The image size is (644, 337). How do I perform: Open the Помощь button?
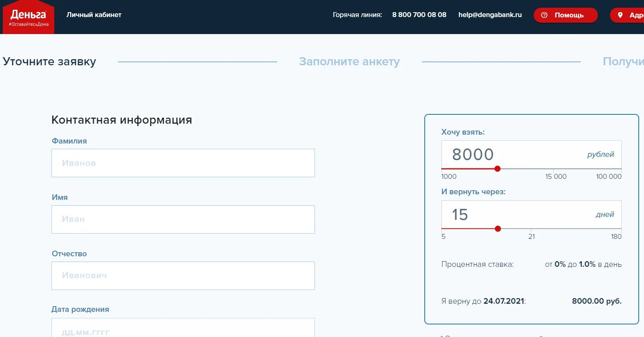point(565,15)
